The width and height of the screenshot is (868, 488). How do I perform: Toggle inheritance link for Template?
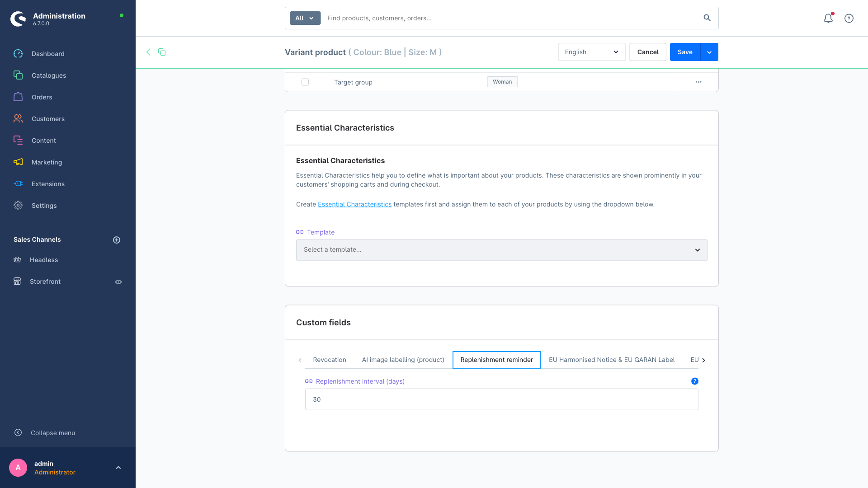300,232
